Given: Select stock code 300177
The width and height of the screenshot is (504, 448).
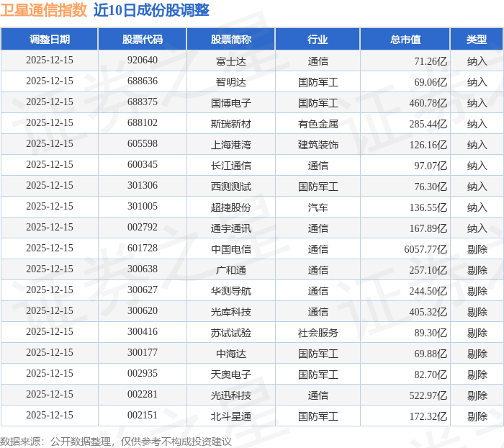Looking at the screenshot, I should (x=143, y=353).
